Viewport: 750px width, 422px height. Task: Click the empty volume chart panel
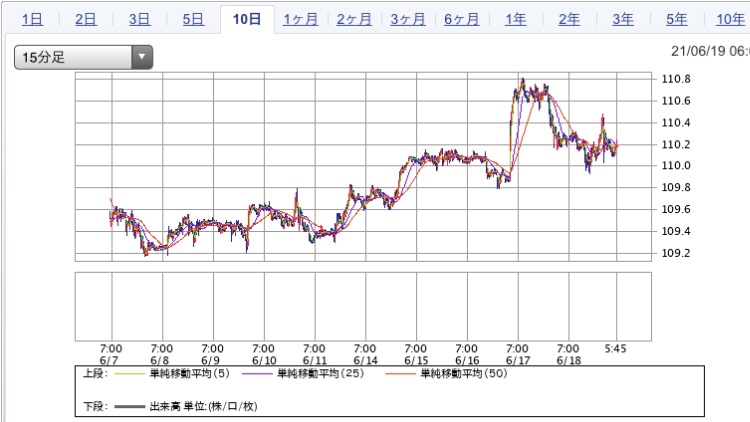click(363, 307)
